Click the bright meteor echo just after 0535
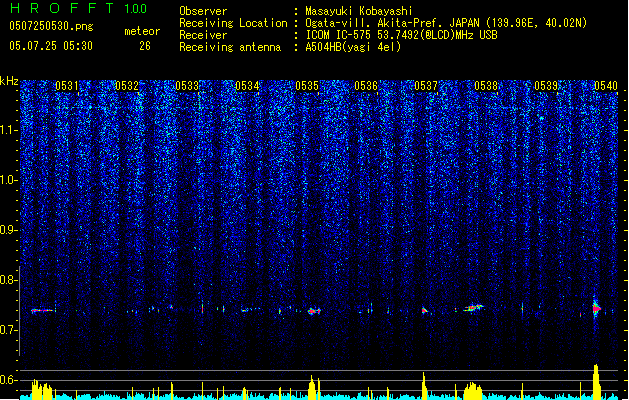This screenshot has height=400, width=629. (314, 311)
